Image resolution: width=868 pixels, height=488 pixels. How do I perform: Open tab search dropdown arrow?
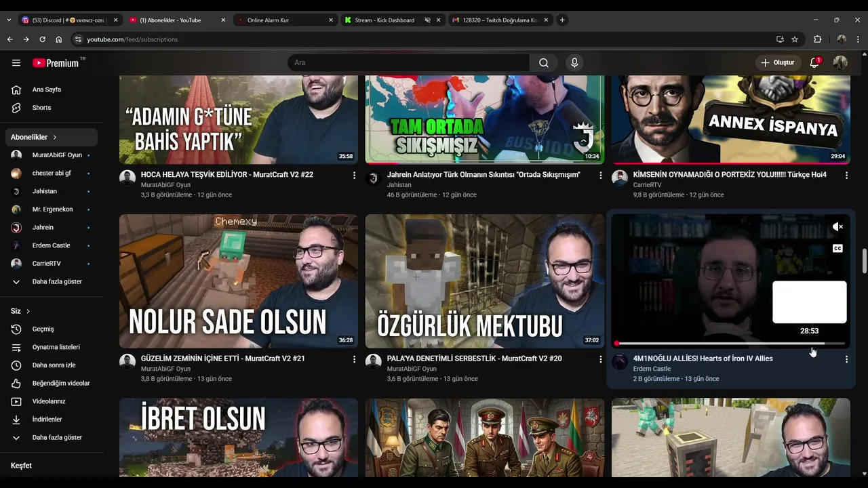click(x=8, y=20)
